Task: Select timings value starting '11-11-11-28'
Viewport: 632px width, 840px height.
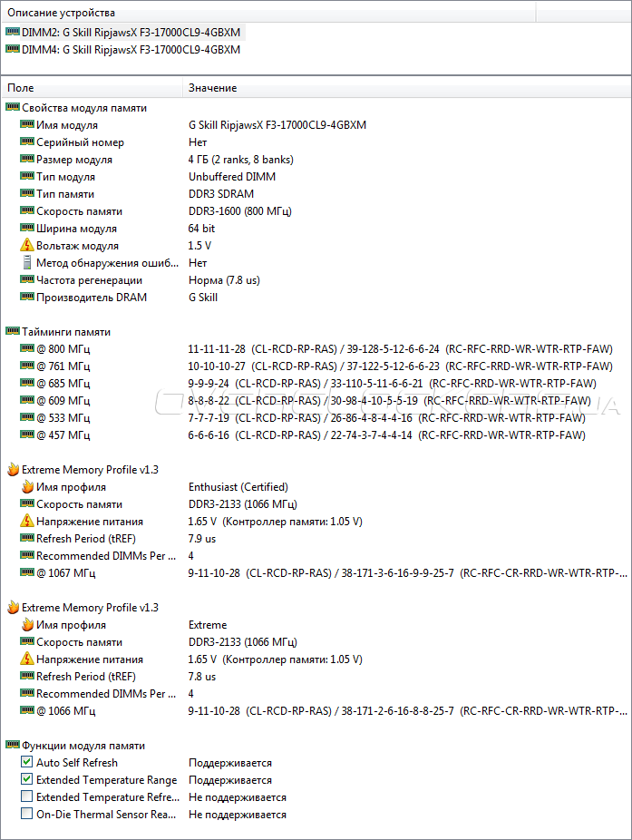Action: (x=400, y=348)
